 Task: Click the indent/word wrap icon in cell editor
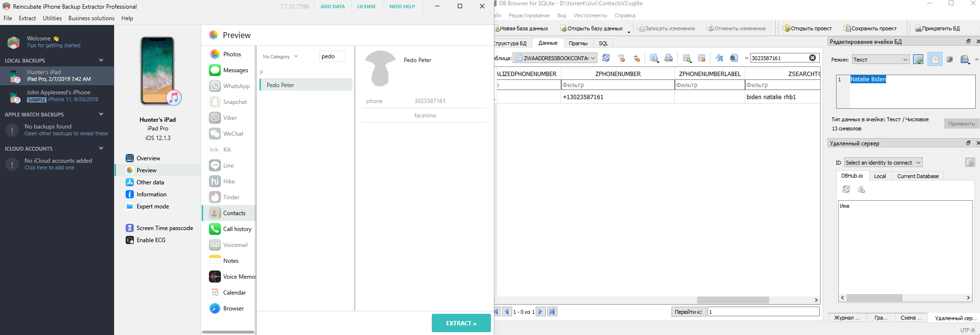click(950, 59)
